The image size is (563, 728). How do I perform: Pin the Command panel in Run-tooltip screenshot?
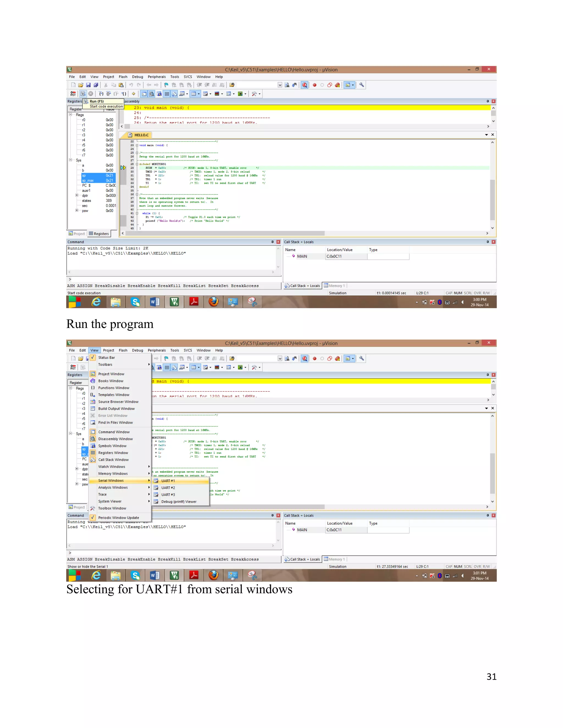point(272,242)
